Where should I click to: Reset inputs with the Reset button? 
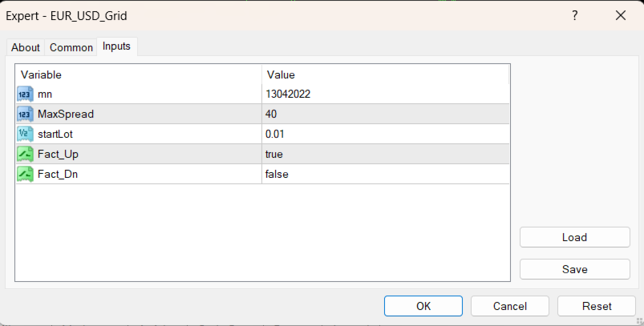[597, 306]
